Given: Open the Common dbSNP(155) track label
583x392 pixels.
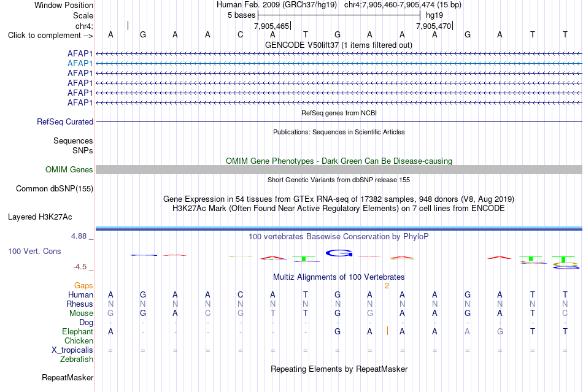Looking at the screenshot, I should click(54, 189).
